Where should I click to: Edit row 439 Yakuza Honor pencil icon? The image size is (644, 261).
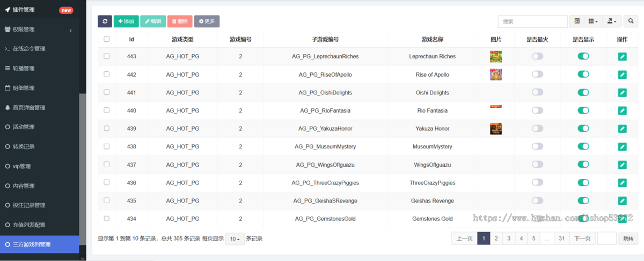pos(622,129)
